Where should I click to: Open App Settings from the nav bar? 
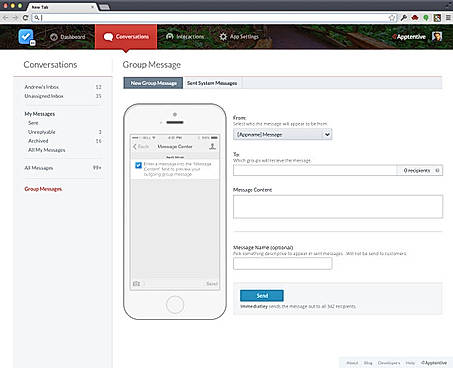point(239,37)
